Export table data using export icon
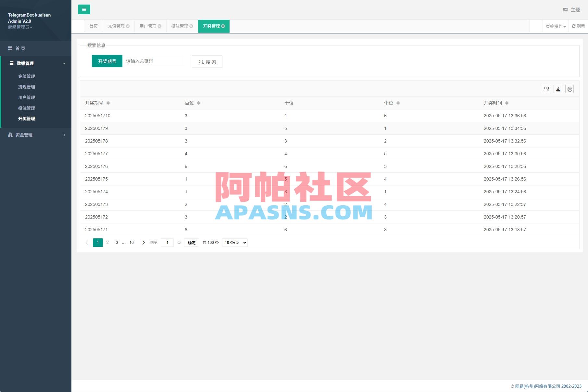588x392 pixels. coord(558,89)
